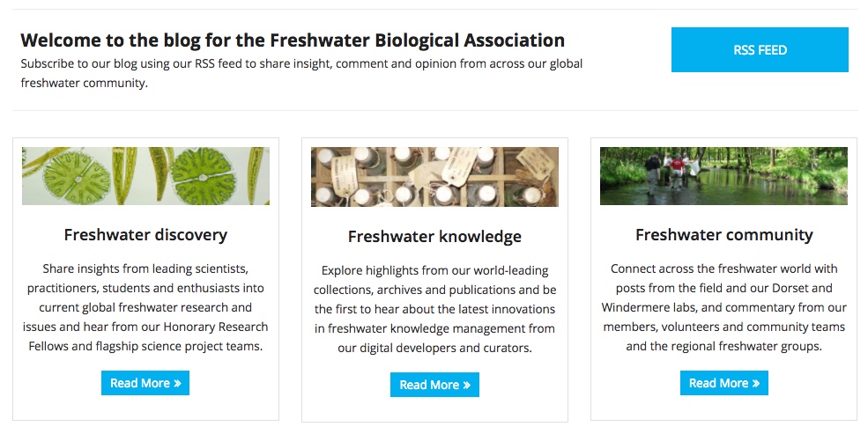Screen dimensions: 868x434
Task: Click the Freshwater knowledge description text
Action: tap(434, 309)
